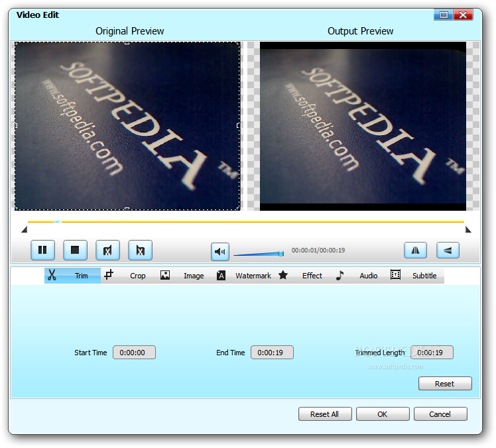This screenshot has width=496, height=448.
Task: Click the Subtitle film icon
Action: 395,274
